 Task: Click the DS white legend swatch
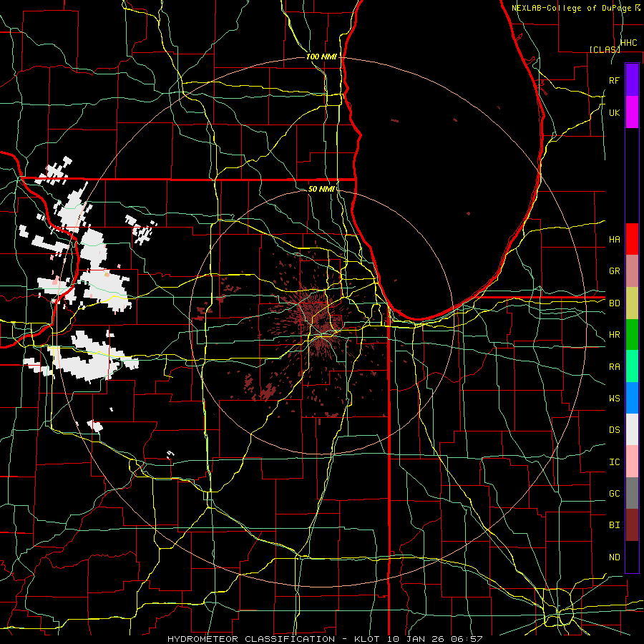tap(632, 429)
